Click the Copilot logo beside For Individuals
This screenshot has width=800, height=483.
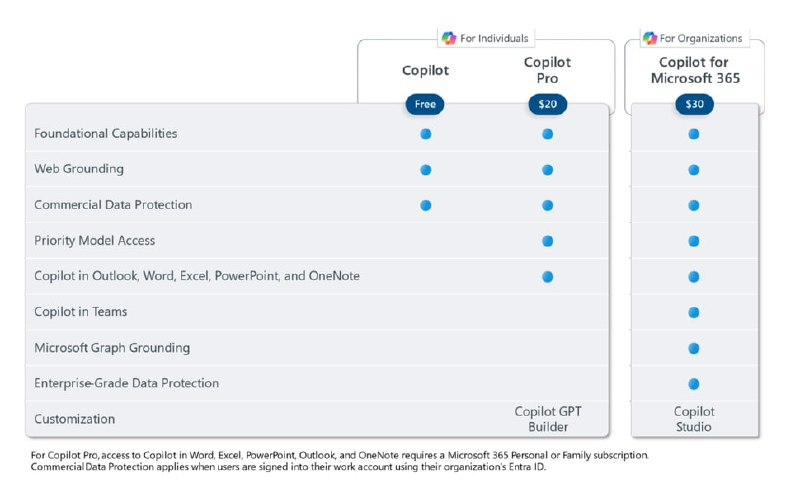pyautogui.click(x=449, y=38)
